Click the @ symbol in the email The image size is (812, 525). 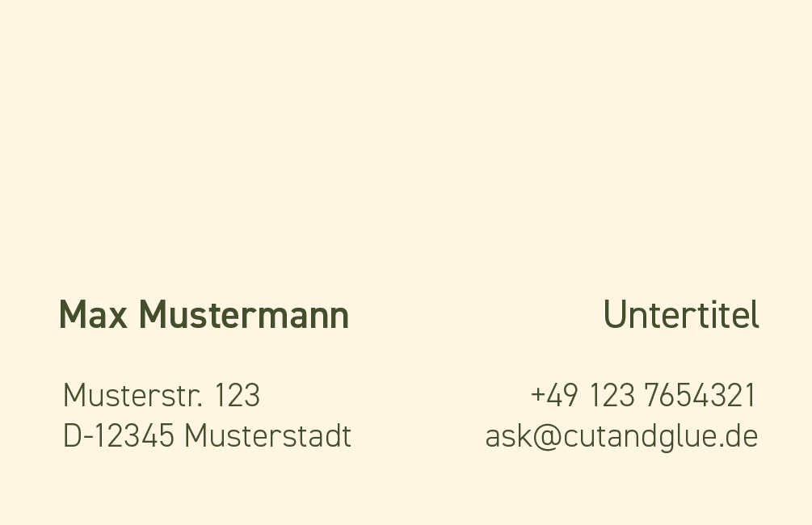[x=547, y=438]
